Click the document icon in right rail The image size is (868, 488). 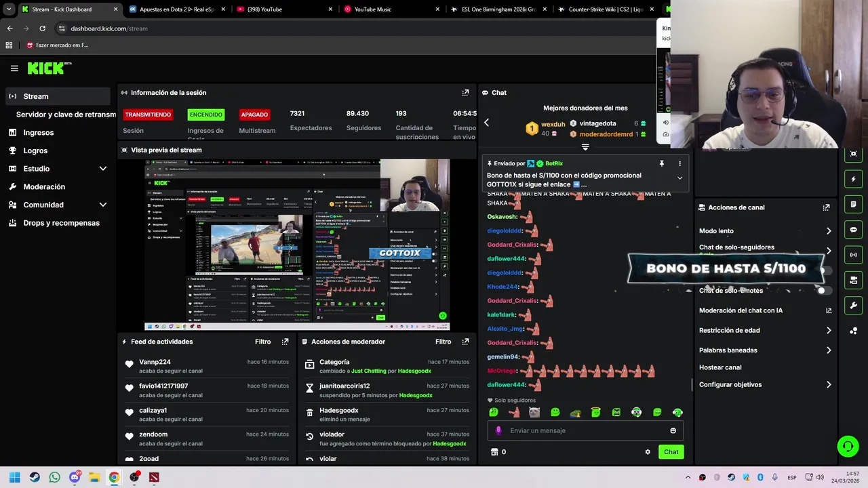click(x=853, y=204)
